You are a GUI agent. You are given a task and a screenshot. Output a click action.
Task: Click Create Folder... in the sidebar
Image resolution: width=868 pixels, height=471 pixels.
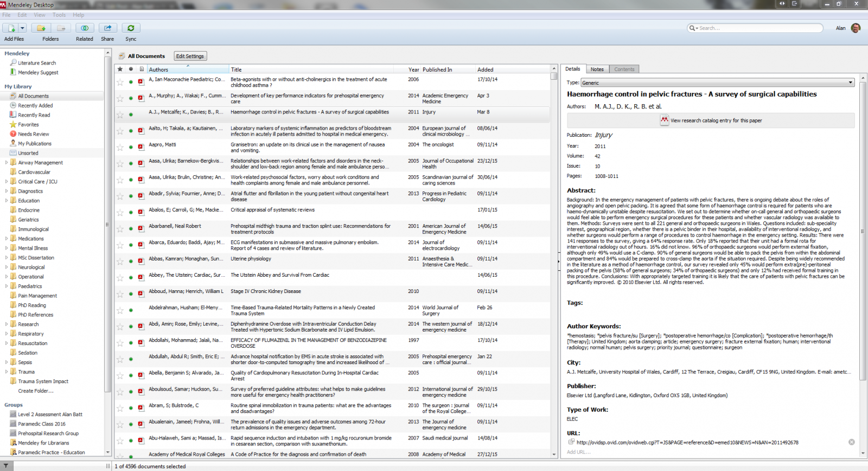click(x=36, y=391)
